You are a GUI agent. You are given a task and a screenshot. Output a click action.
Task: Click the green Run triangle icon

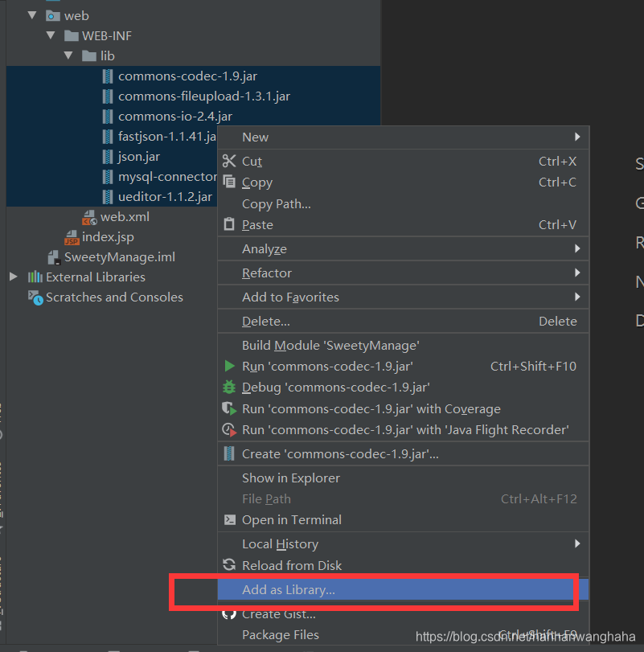tap(229, 366)
